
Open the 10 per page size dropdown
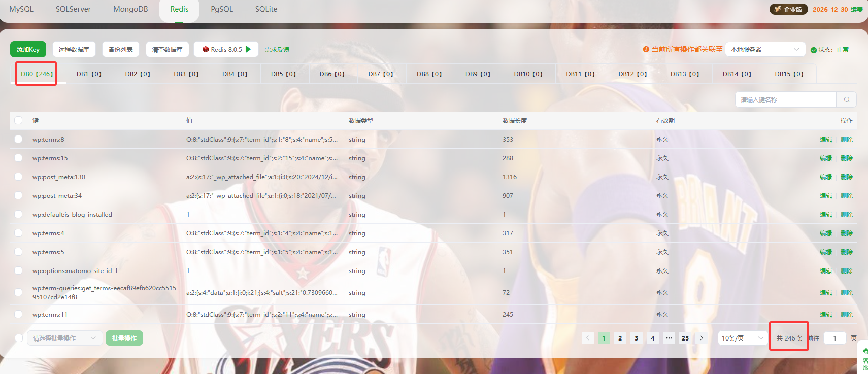coord(742,338)
